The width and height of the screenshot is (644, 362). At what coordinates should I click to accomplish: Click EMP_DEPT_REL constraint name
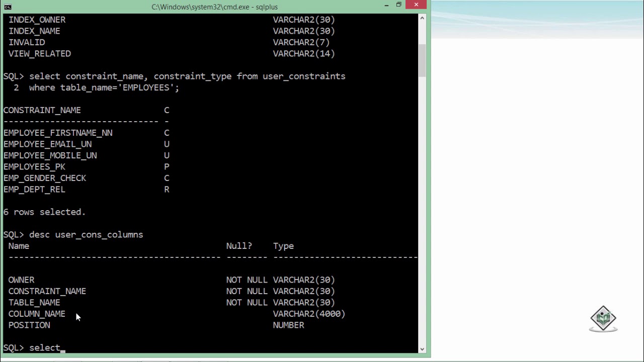coord(34,190)
